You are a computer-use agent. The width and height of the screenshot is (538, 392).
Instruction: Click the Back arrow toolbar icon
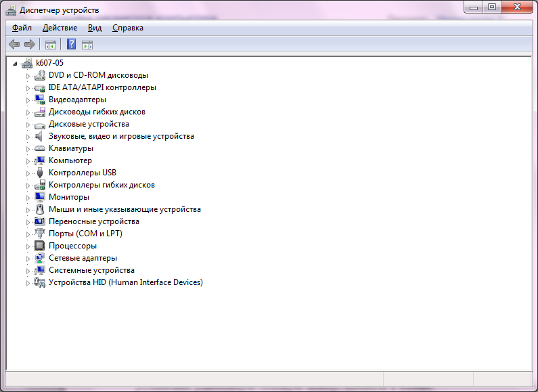click(14, 44)
